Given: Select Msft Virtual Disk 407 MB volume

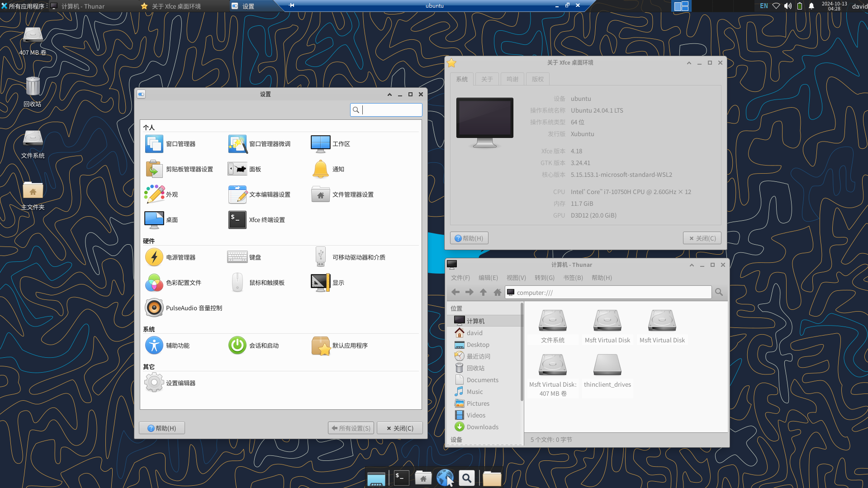Looking at the screenshot, I should coord(553,375).
